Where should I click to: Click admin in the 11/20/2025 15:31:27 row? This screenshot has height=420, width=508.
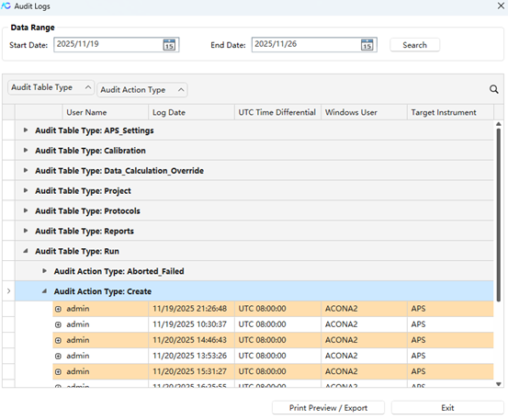[x=78, y=371]
